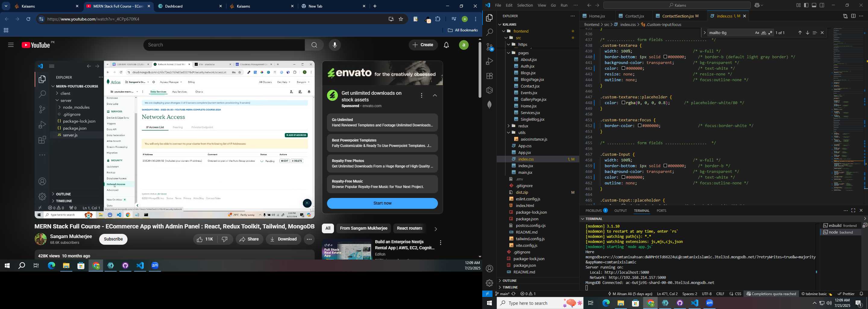
Task: Toggle VS Code secondary side bar visibility
Action: pos(822,5)
